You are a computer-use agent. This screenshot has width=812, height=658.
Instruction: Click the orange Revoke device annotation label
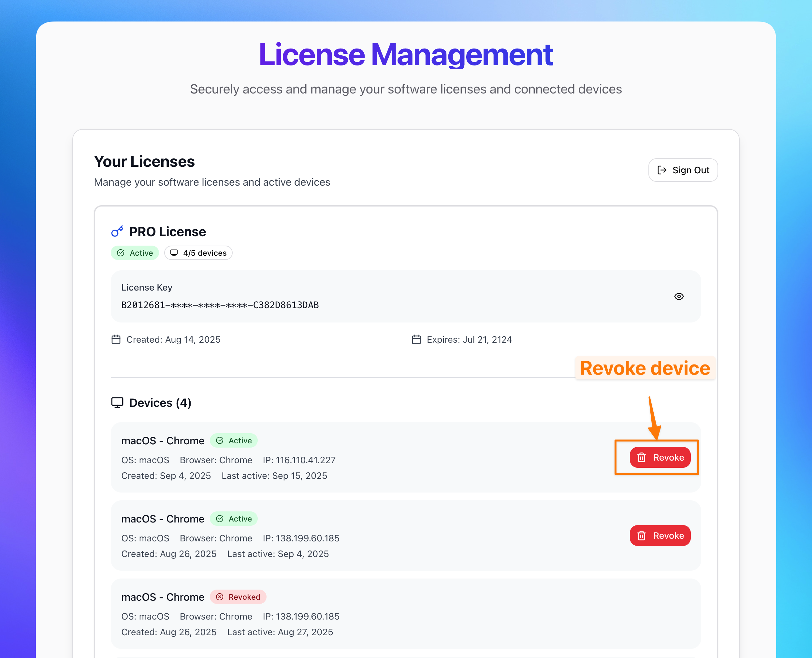(645, 368)
